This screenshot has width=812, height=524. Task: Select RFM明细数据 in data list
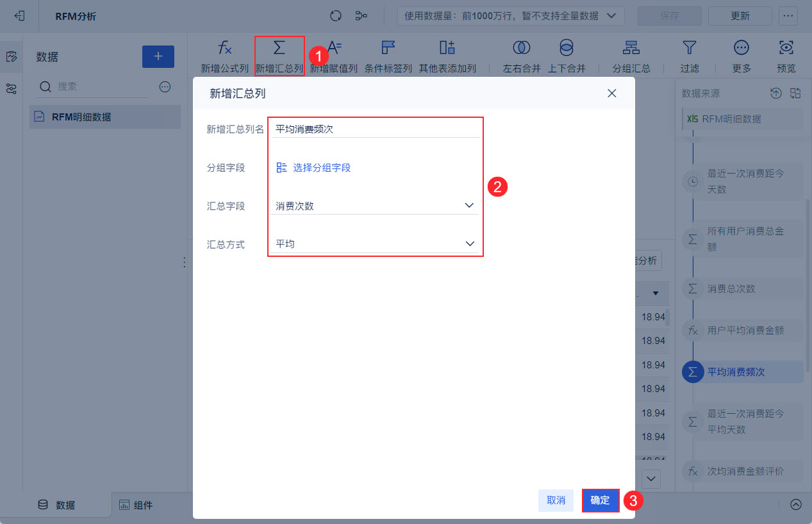(x=105, y=117)
